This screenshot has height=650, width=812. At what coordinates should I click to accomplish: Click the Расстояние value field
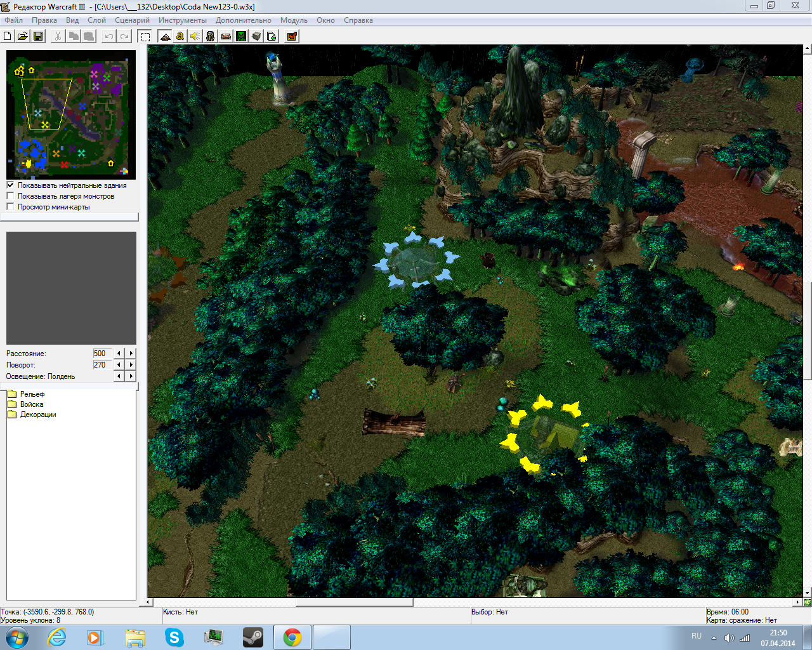point(101,354)
